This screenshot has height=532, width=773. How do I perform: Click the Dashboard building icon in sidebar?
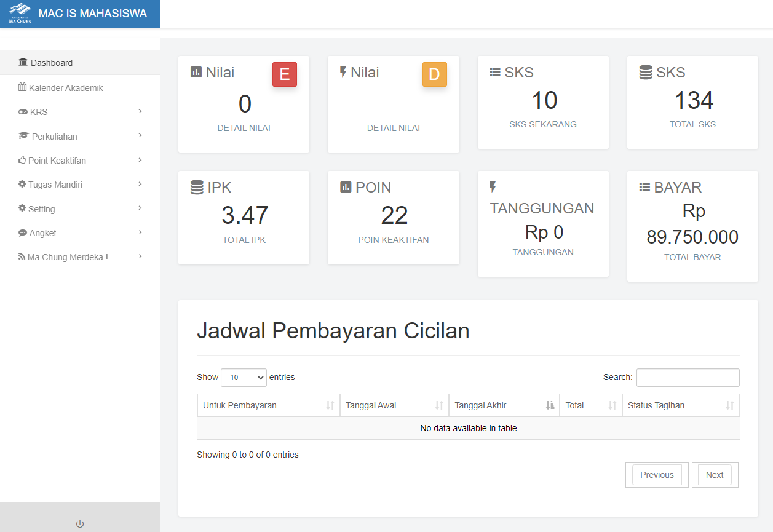(x=23, y=63)
